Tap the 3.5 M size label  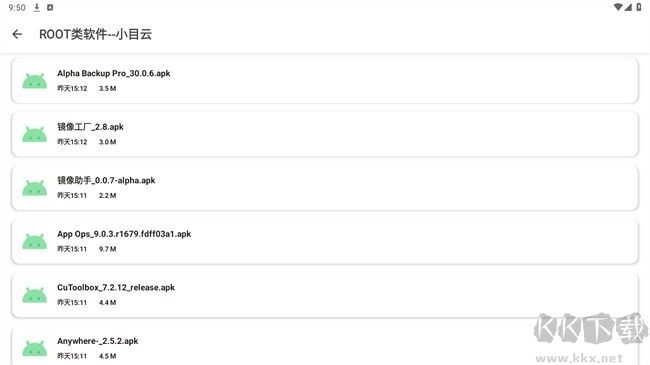pos(107,88)
